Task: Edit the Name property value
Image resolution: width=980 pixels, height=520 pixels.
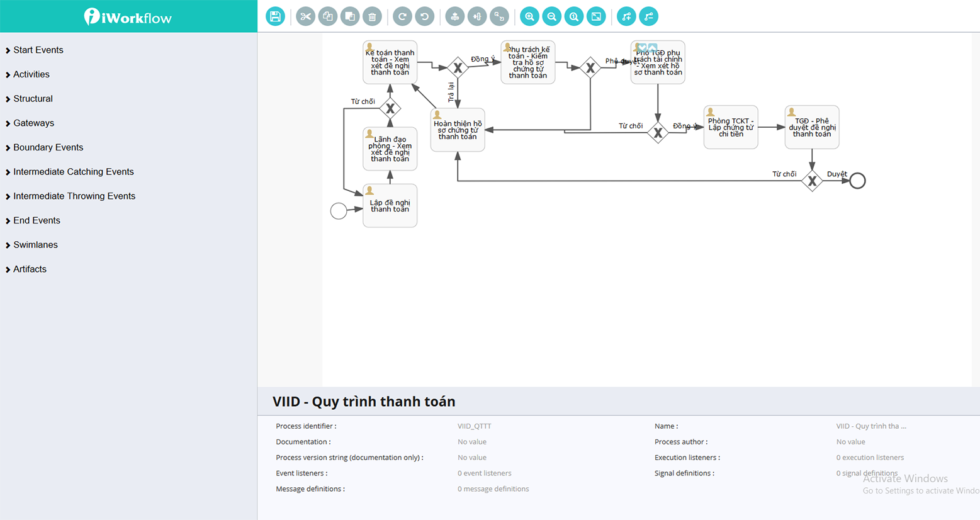Action: click(x=871, y=426)
